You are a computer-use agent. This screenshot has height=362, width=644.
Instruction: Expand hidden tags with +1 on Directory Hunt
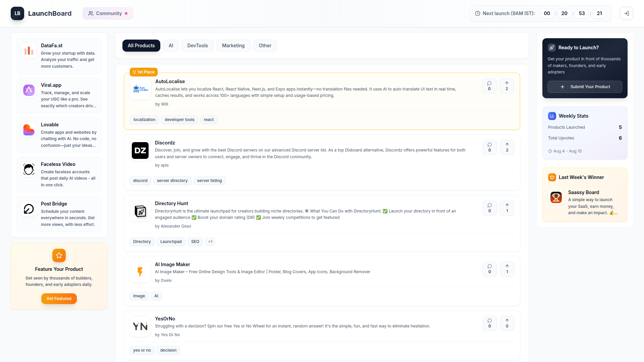[x=210, y=241]
